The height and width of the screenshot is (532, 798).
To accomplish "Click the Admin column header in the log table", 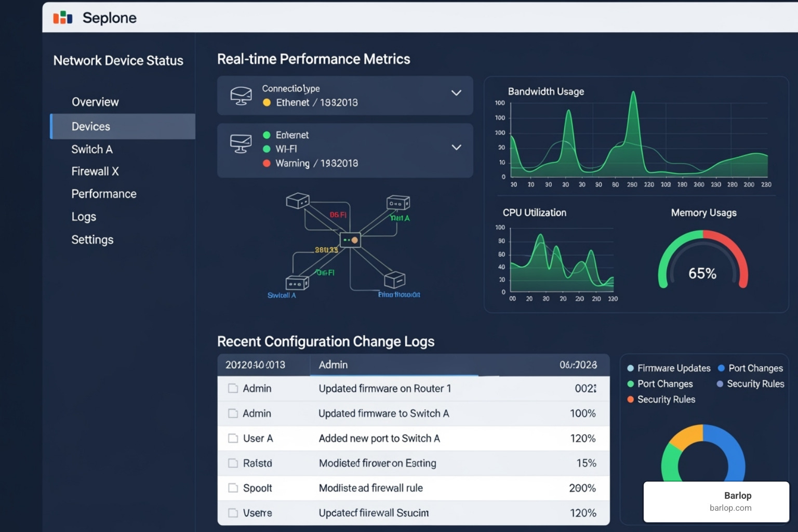I will tap(333, 365).
